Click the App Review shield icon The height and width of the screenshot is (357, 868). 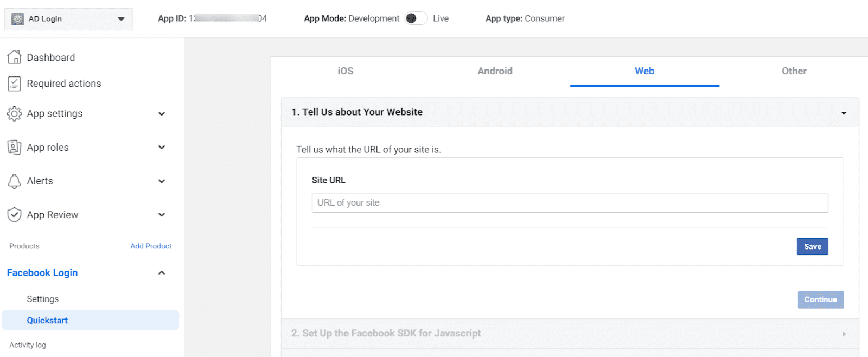click(x=14, y=215)
